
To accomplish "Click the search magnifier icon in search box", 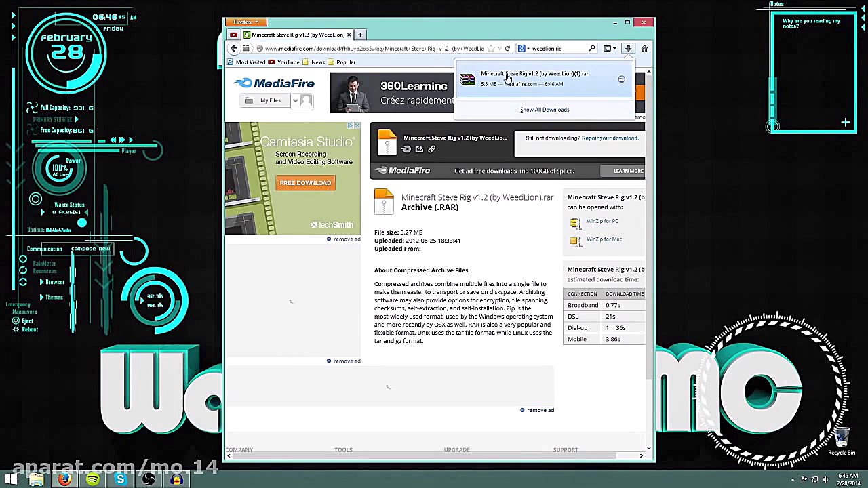I will point(592,49).
